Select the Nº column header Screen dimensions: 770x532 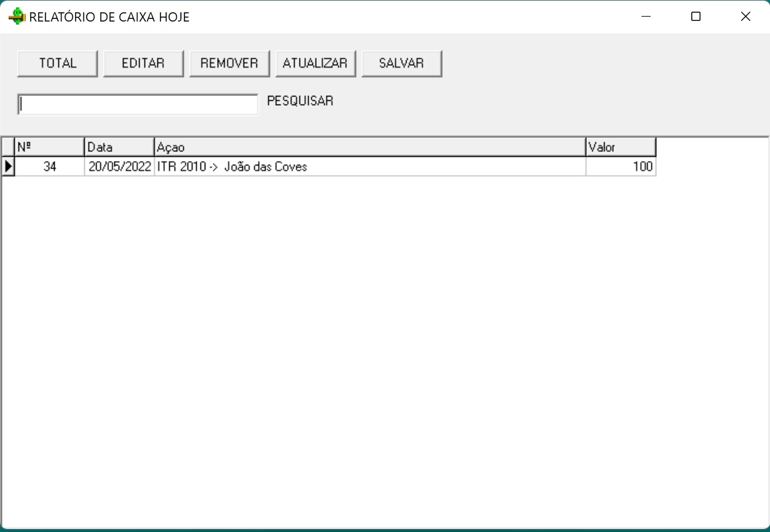click(x=49, y=147)
